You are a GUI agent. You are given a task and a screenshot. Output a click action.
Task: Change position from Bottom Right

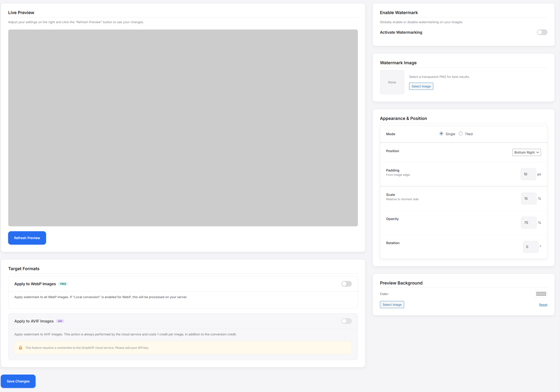pos(526,152)
